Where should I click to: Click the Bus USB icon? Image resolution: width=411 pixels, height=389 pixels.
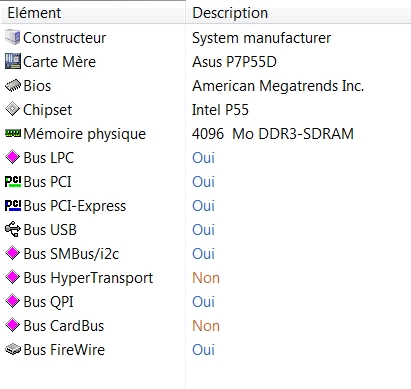tap(13, 229)
